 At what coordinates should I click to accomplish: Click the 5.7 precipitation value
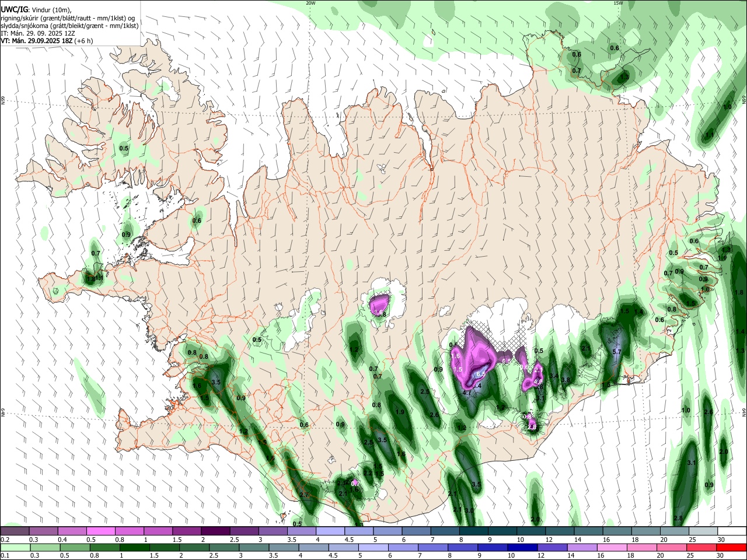pyautogui.click(x=617, y=352)
